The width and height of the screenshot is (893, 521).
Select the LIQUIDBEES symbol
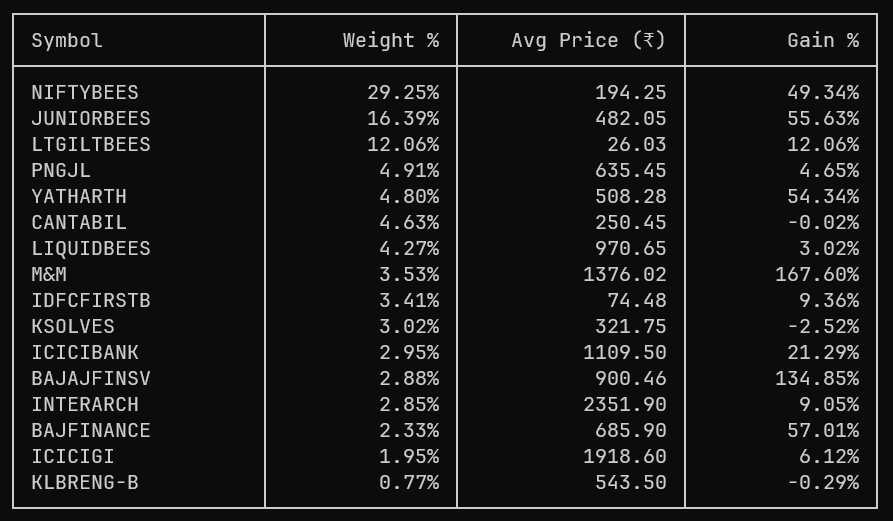coord(91,249)
